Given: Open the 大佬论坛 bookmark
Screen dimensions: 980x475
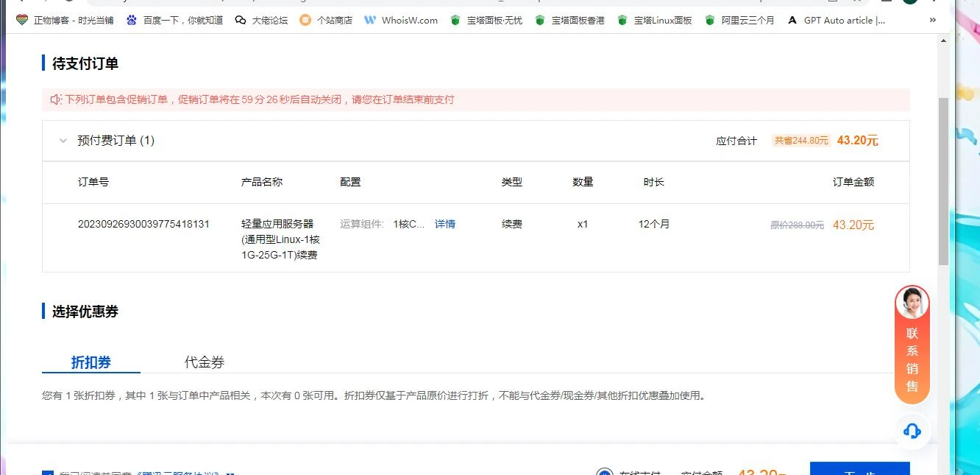Looking at the screenshot, I should [x=261, y=20].
